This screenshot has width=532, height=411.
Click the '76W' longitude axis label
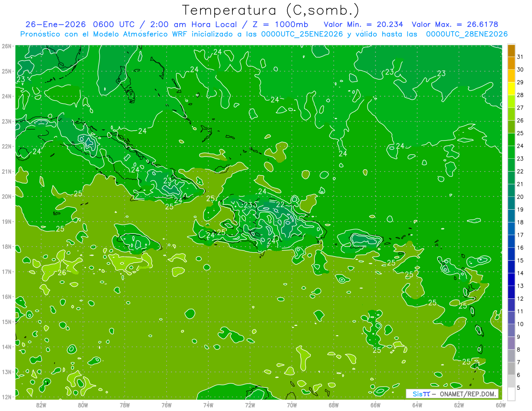[166, 405]
